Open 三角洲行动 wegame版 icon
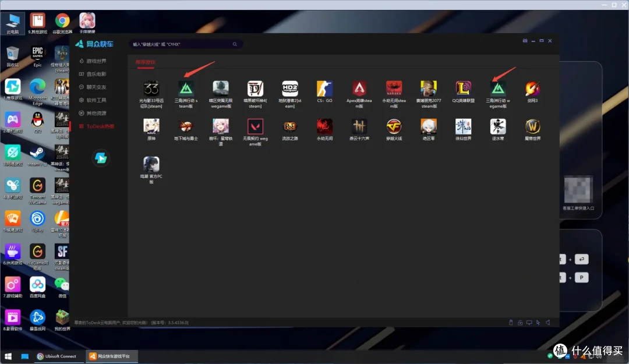The width and height of the screenshot is (629, 364). pyautogui.click(x=498, y=89)
